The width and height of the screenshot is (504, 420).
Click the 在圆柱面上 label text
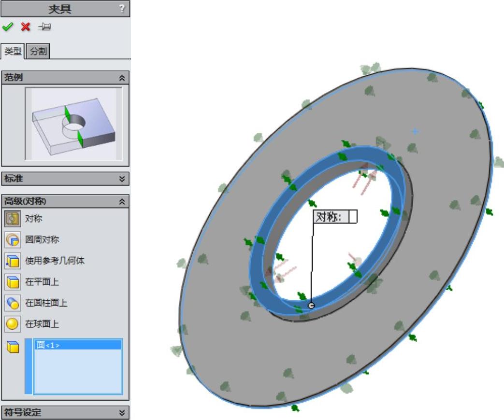click(46, 303)
